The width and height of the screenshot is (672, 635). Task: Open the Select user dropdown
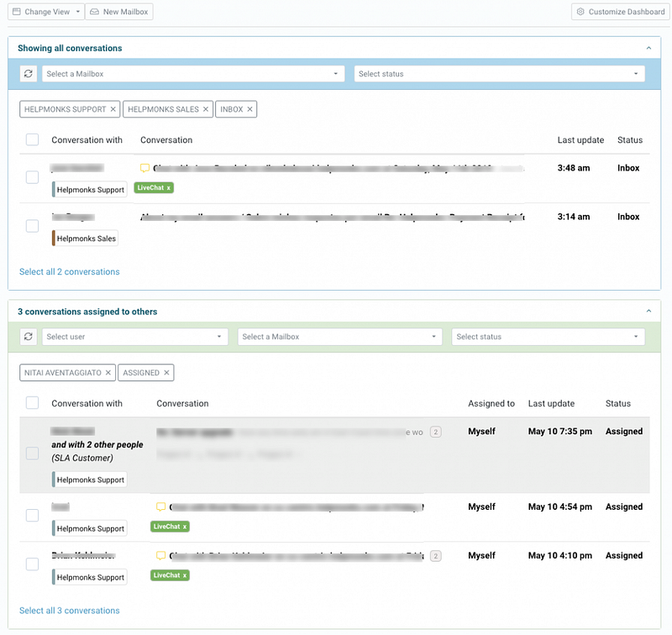(x=134, y=337)
